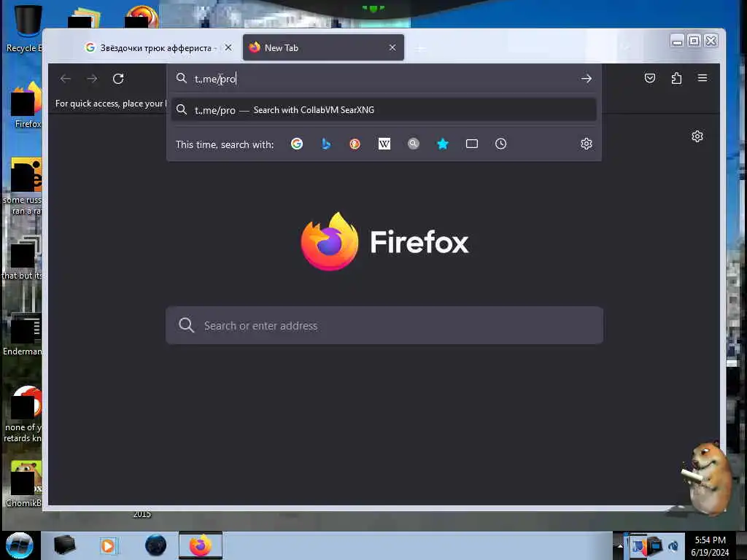This screenshot has height=560, width=747.
Task: Maximize the Firefox window
Action: tap(694, 42)
